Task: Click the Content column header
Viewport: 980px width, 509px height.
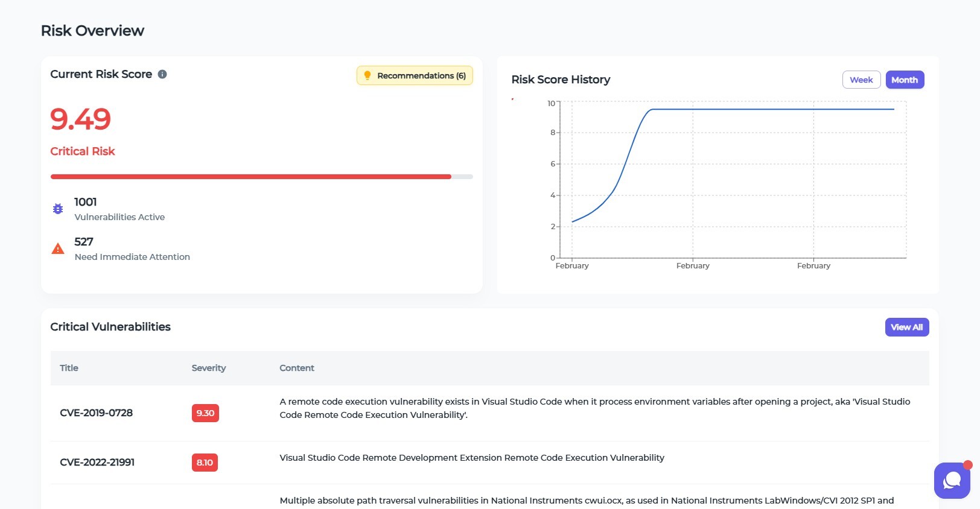Action: pos(296,368)
